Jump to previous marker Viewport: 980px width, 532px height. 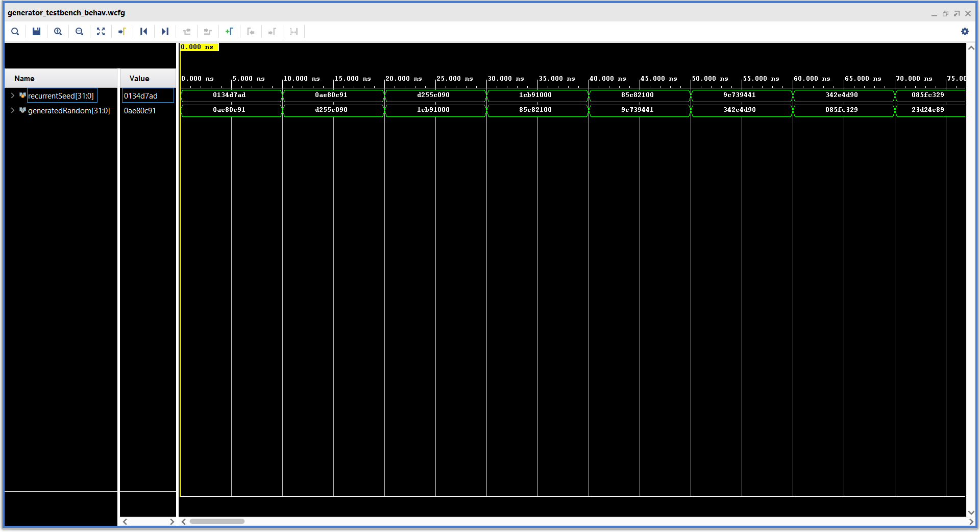coord(251,32)
